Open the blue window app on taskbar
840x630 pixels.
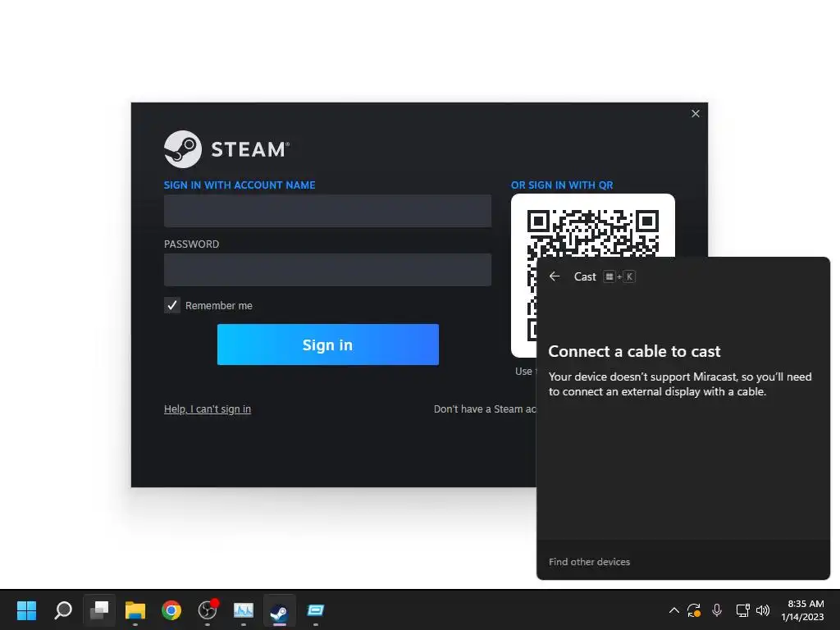click(x=316, y=610)
